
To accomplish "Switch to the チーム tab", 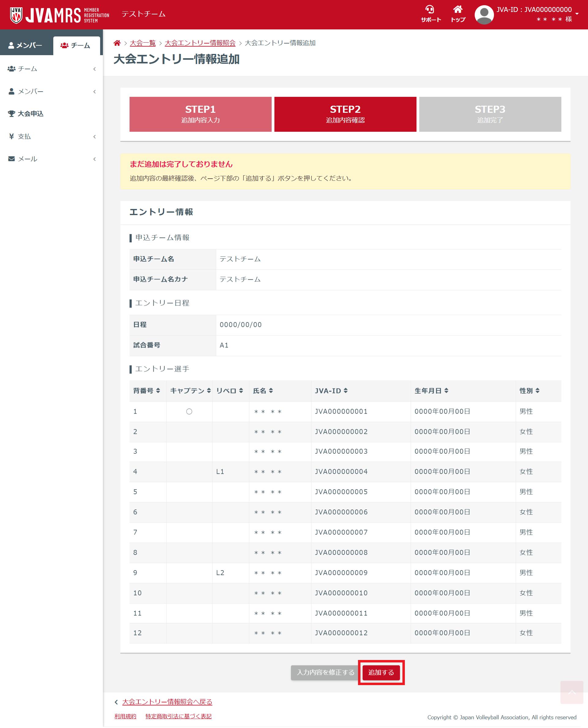I will tap(76, 45).
